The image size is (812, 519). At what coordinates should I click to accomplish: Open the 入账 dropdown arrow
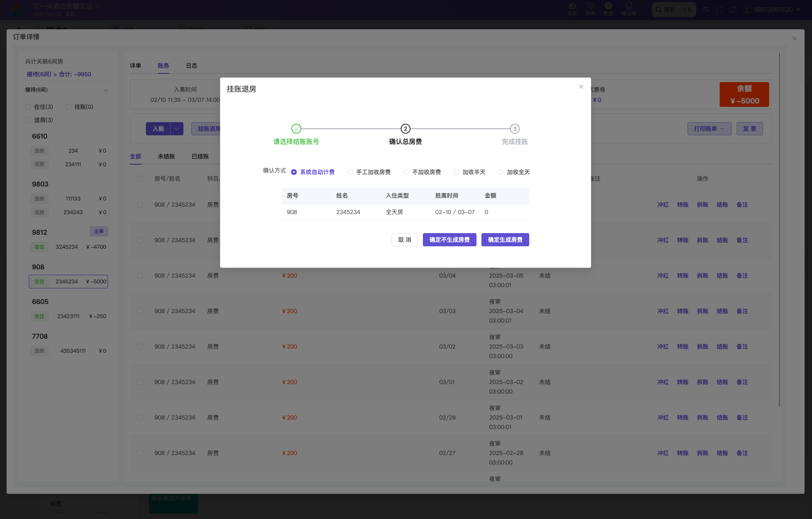[177, 129]
